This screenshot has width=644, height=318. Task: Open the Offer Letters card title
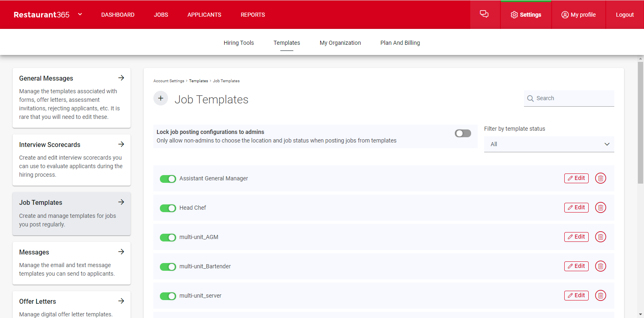coord(37,301)
